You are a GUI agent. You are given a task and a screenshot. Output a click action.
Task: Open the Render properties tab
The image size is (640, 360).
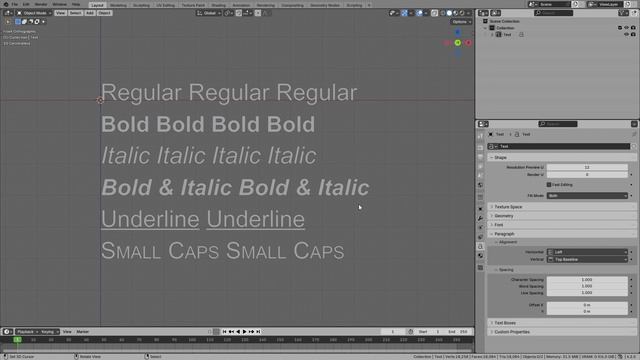480,147
